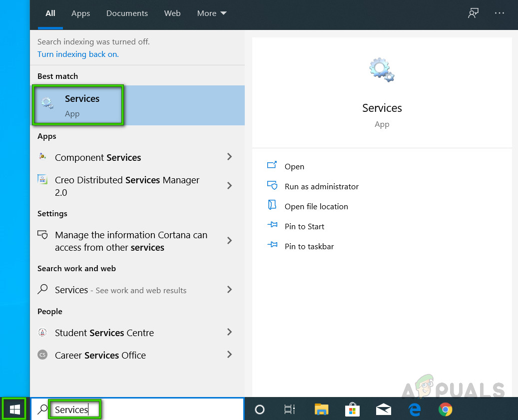Expand the Cortana services setting chevron
The height and width of the screenshot is (420, 518).
[230, 240]
